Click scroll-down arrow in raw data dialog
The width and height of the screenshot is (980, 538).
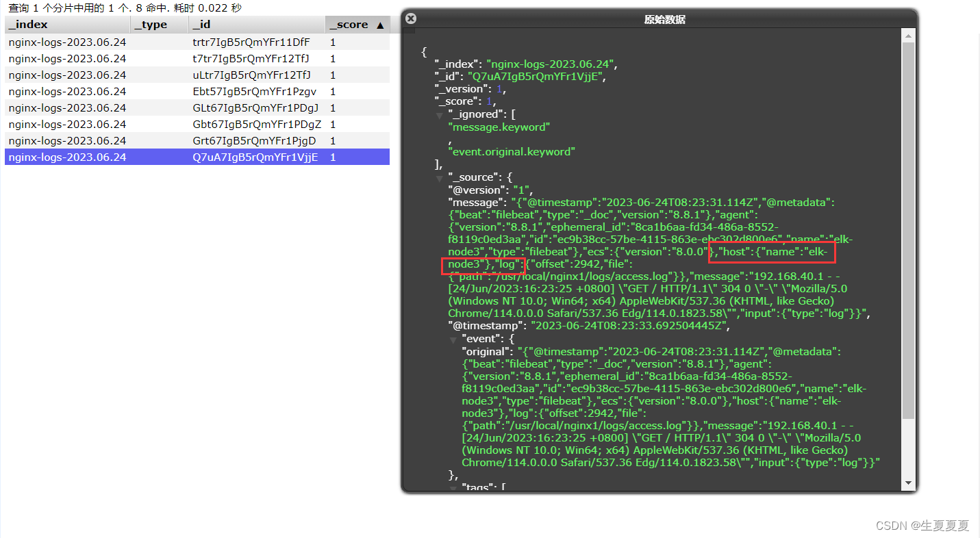click(909, 484)
